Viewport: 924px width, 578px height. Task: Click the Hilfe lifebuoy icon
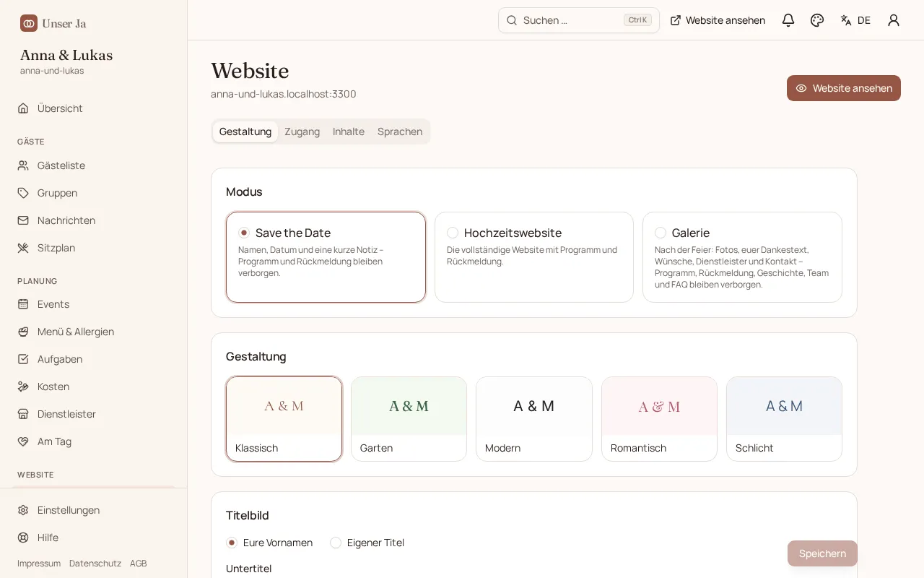coord(23,538)
